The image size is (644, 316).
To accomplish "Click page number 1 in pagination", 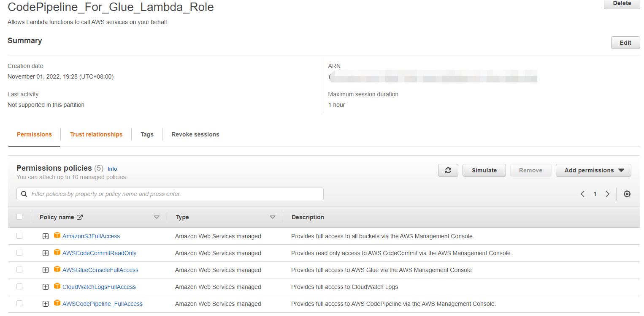I will pos(595,194).
